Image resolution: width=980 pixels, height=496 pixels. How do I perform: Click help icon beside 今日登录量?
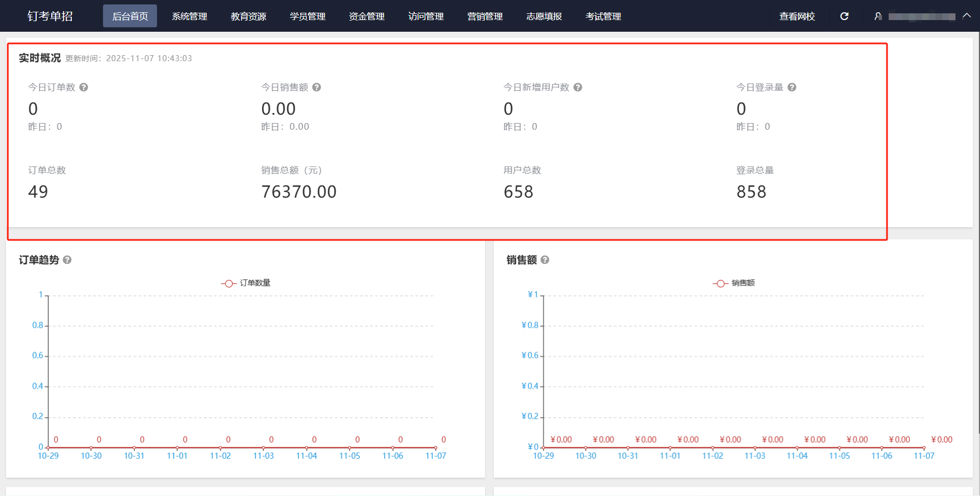(791, 87)
